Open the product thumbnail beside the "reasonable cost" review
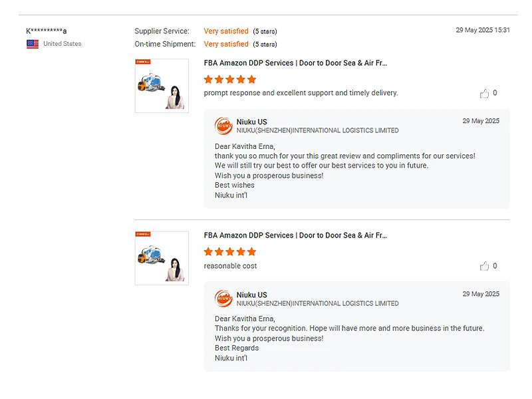 pyautogui.click(x=162, y=258)
